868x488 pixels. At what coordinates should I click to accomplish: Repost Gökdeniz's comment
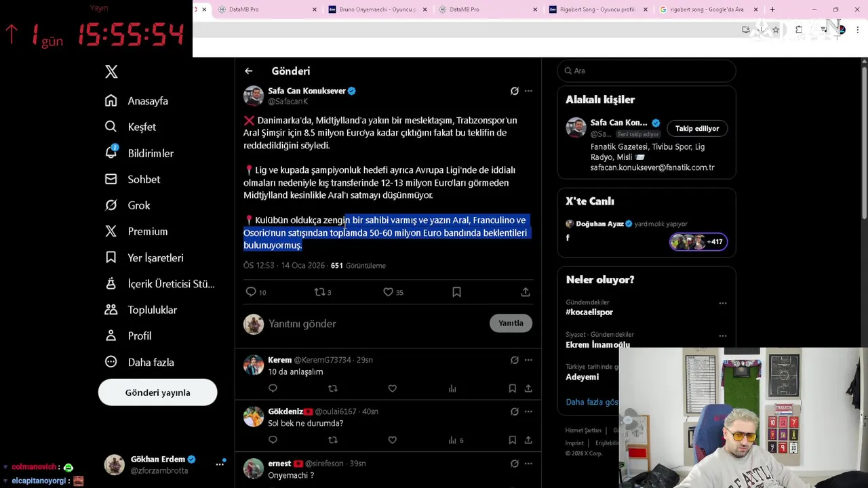coord(332,440)
